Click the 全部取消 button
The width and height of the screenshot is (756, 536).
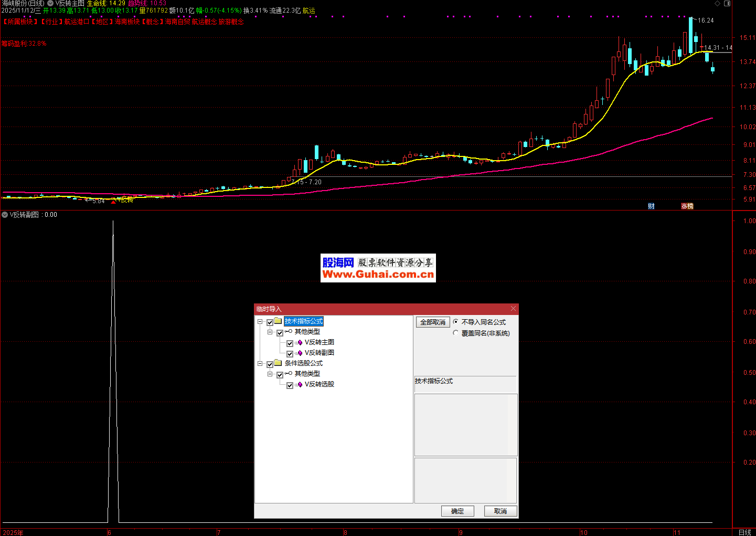pos(433,322)
